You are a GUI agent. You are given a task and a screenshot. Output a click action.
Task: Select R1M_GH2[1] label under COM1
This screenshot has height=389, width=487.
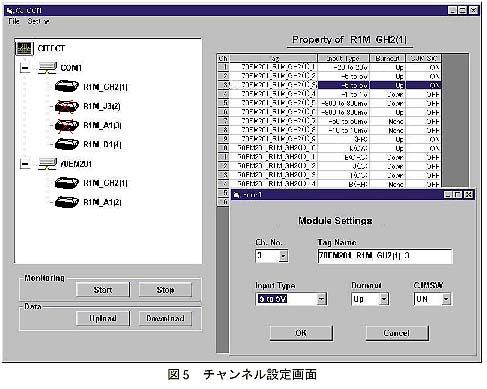pos(105,87)
